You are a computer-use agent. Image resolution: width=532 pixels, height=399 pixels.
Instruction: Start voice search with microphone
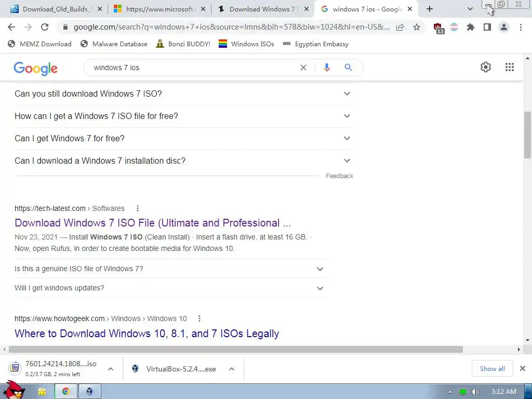pos(327,68)
